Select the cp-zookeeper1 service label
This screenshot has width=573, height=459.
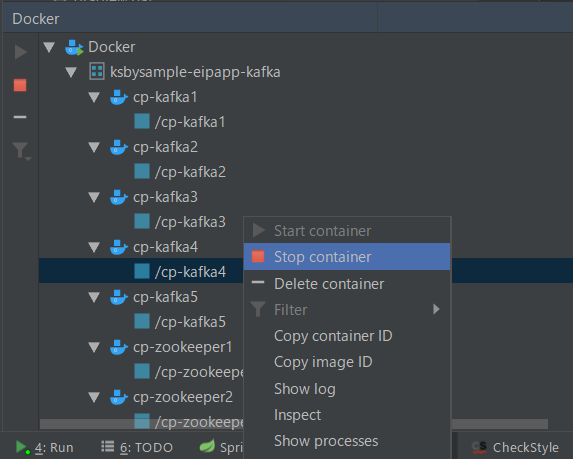[x=183, y=347]
